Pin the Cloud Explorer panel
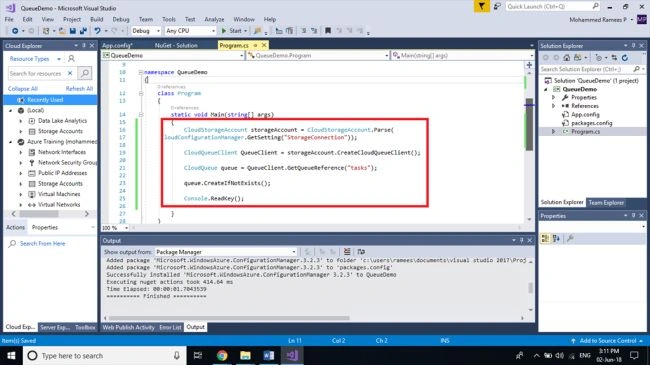This screenshot has height=365, width=650. [x=84, y=46]
